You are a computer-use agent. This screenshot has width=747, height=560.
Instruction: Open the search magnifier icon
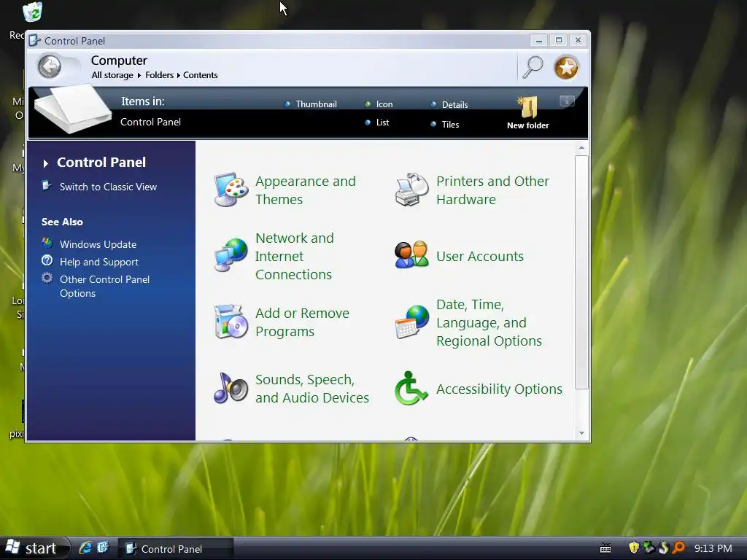click(x=533, y=67)
